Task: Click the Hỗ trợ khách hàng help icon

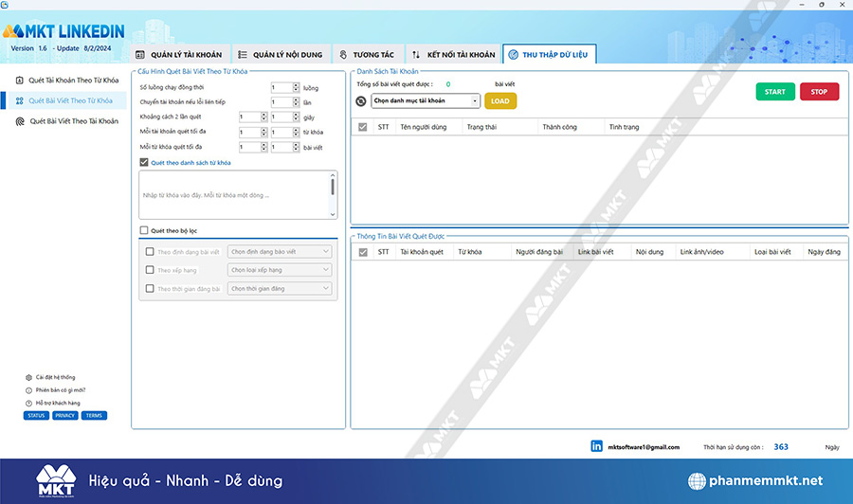Action: [x=28, y=403]
